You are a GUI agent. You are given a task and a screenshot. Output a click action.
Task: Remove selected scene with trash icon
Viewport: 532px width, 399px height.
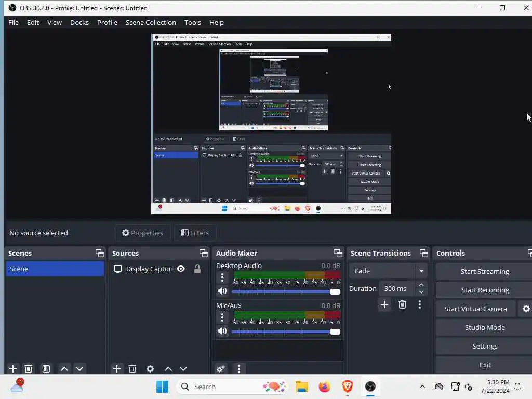coord(29,369)
